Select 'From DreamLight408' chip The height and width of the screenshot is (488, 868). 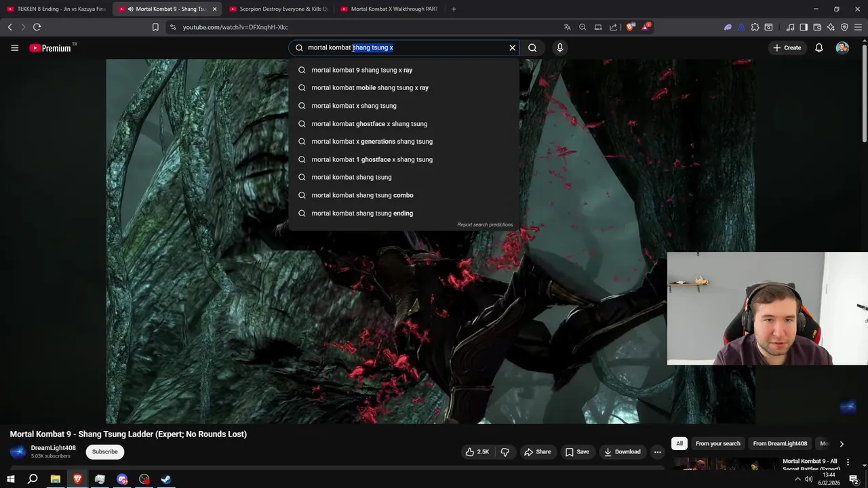780,443
